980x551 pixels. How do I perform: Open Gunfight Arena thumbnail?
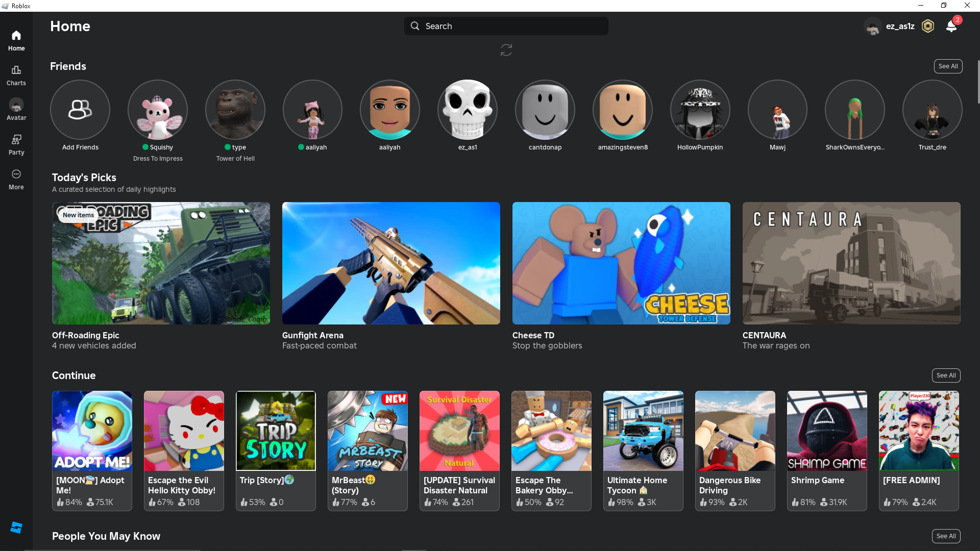391,263
